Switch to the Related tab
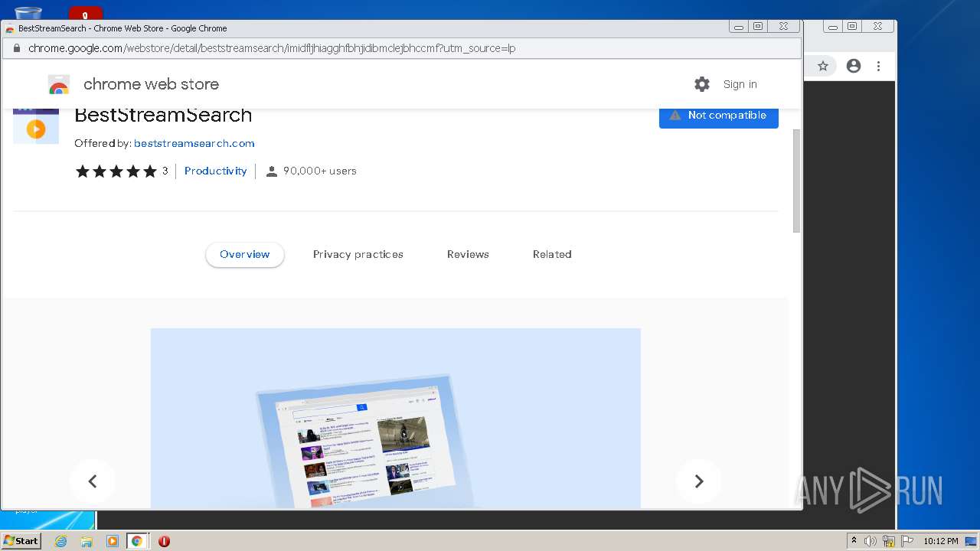 pyautogui.click(x=552, y=254)
